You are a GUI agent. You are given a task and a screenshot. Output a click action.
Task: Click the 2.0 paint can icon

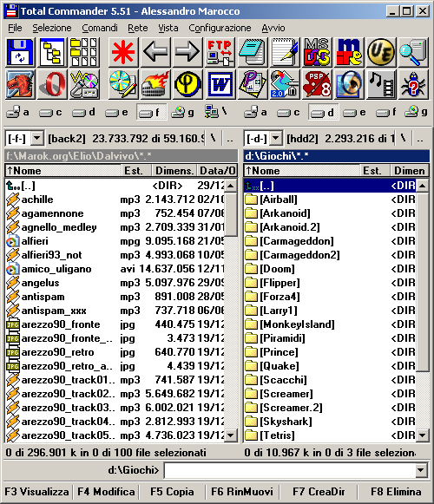click(285, 84)
